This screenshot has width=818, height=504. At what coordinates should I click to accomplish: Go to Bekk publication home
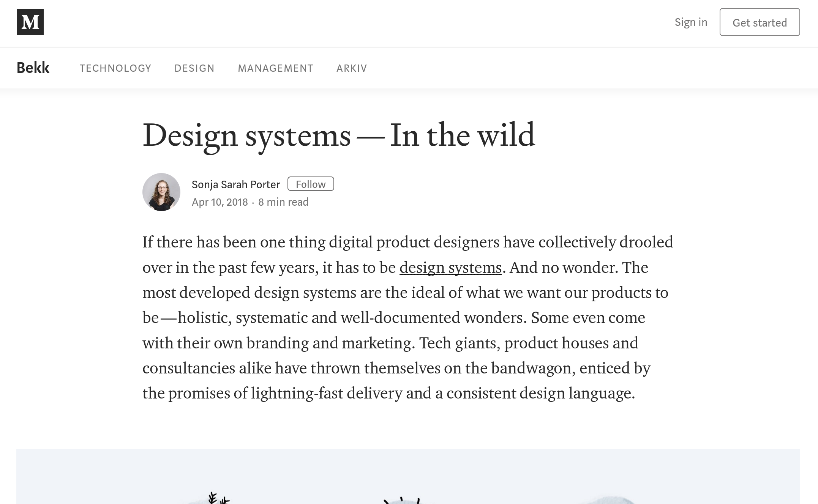pos(33,68)
